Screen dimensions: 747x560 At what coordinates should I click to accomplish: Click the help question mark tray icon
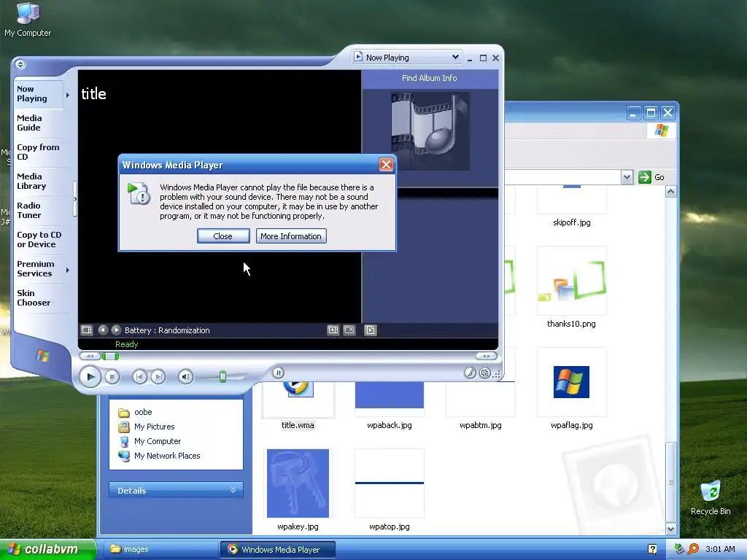[x=652, y=550]
